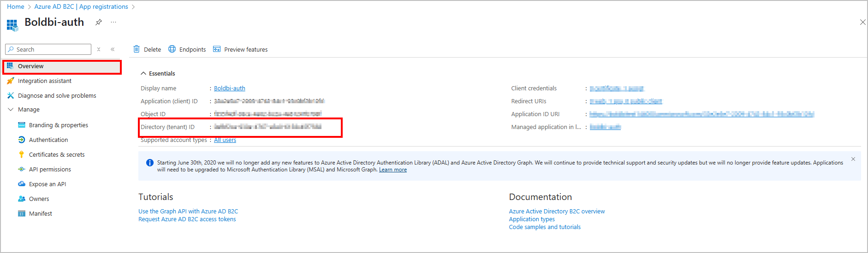Click the Branding & properties icon

(21, 125)
